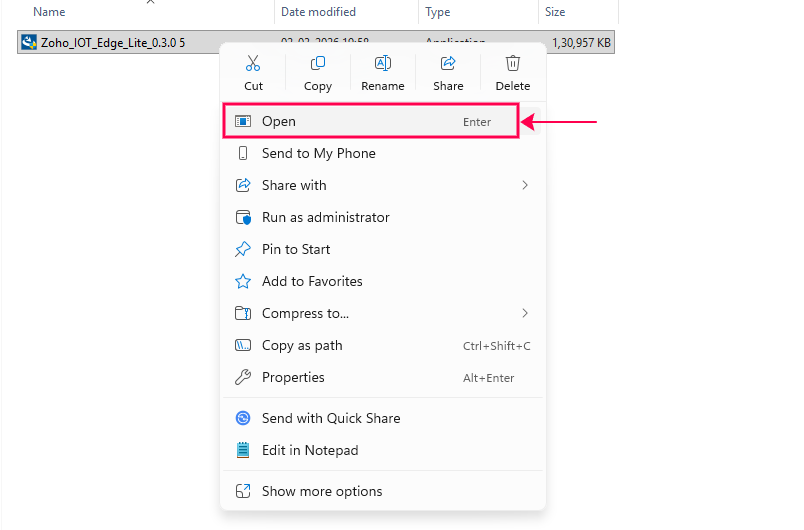
Task: Click the share icon beside Share with
Action: (243, 185)
